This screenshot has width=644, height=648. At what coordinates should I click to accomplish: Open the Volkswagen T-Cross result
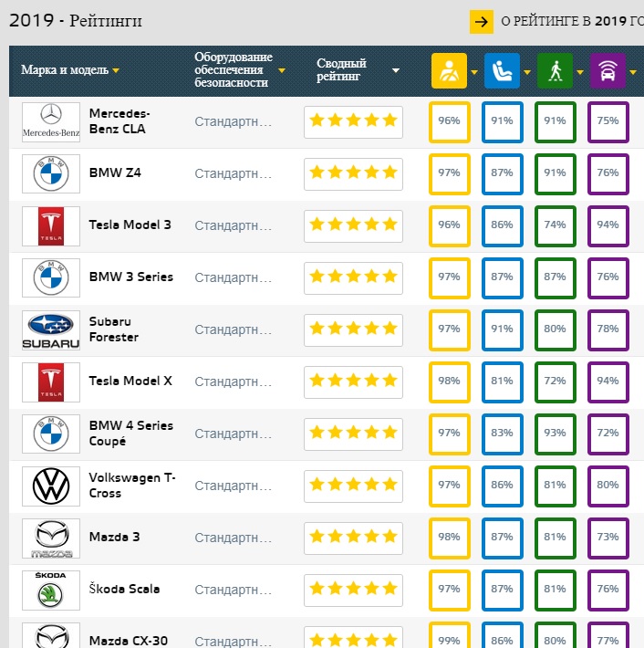click(x=132, y=486)
